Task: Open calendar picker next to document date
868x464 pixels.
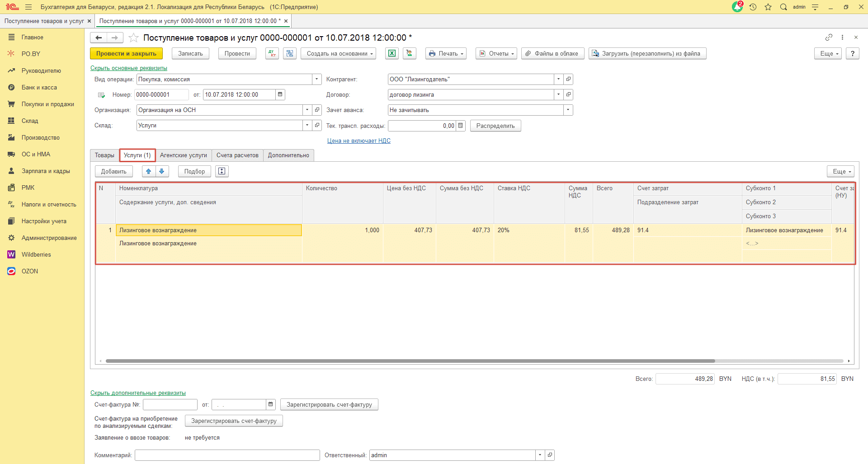Action: [x=280, y=94]
